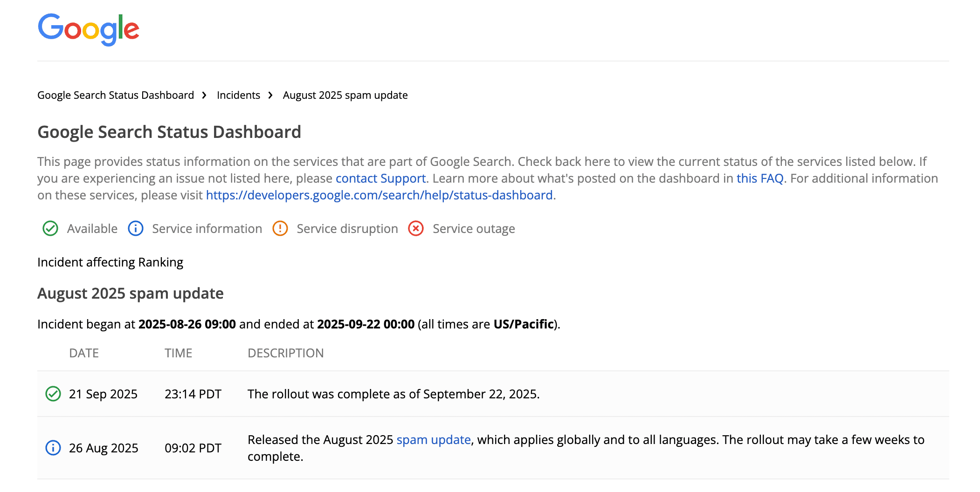Follow the this FAQ link

759,178
